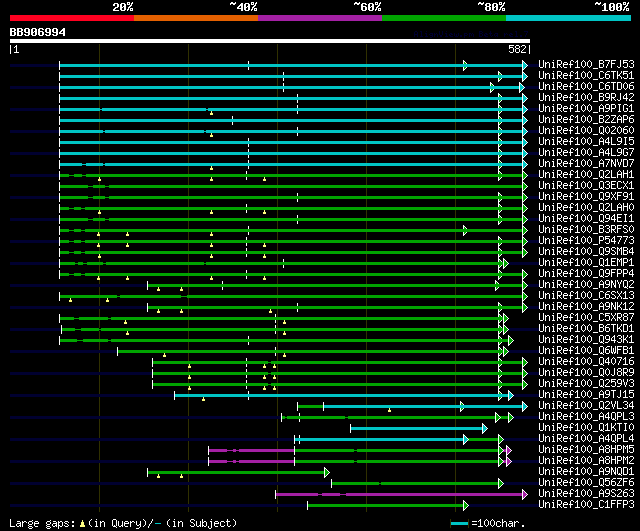This screenshot has width=640, height=531.
Task: Click the UniRef100_Q56ZF6 label
Action: pyautogui.click(x=586, y=483)
